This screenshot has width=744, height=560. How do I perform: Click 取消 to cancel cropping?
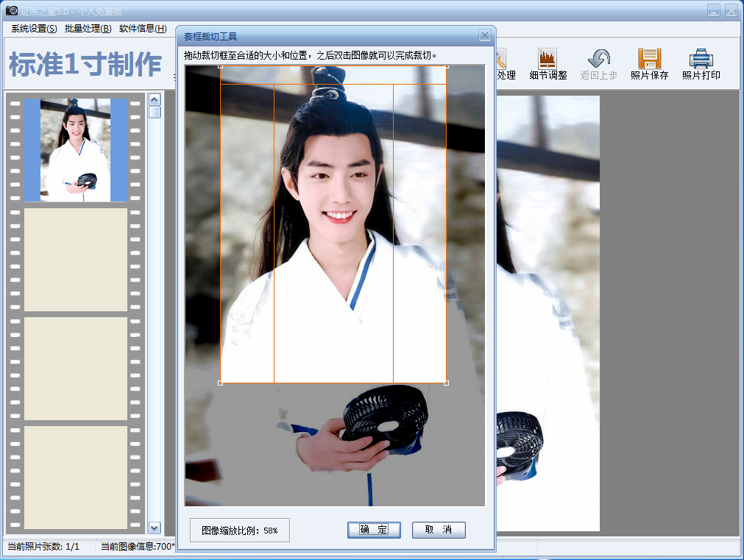439,530
